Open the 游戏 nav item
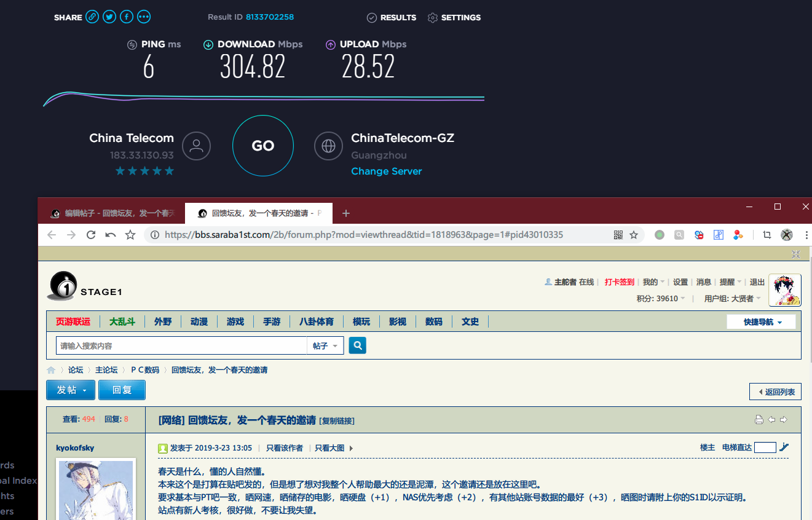812x520 pixels. tap(235, 321)
